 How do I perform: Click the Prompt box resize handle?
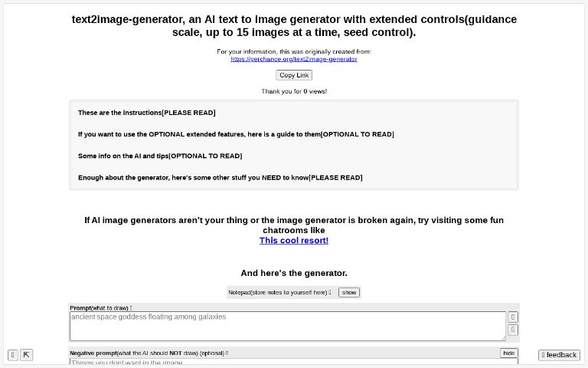[x=503, y=338]
